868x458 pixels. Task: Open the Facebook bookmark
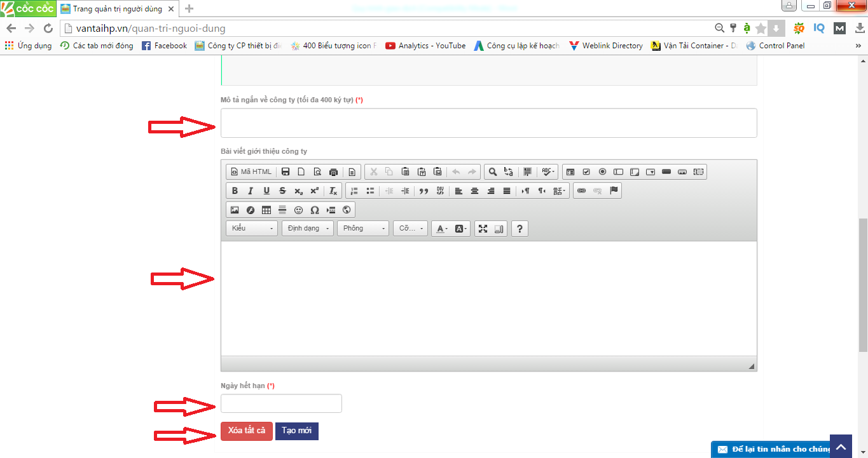164,46
